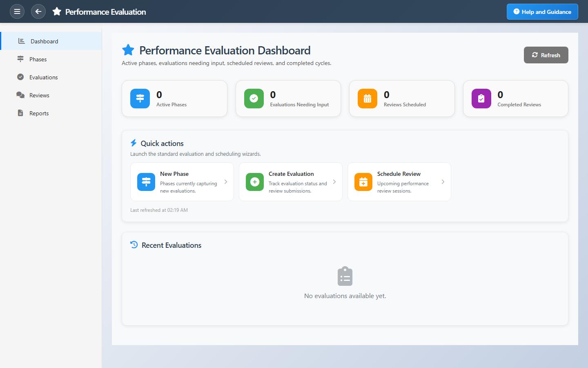This screenshot has width=588, height=368.
Task: Open Help and Guidance
Action: [x=542, y=12]
